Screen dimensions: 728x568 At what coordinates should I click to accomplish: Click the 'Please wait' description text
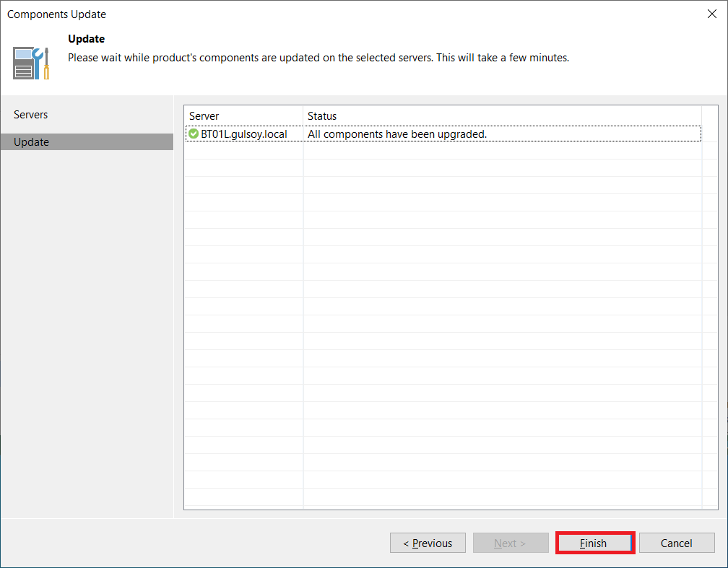318,58
